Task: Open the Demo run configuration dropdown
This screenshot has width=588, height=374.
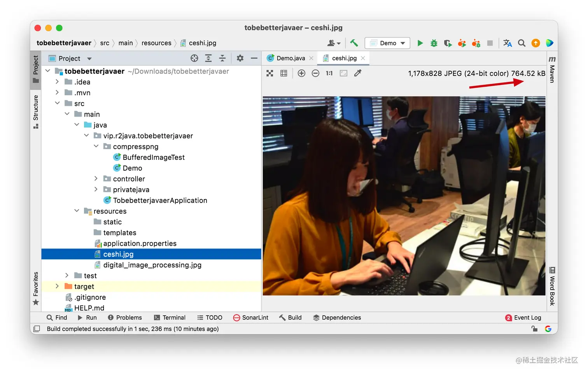Action: click(387, 43)
